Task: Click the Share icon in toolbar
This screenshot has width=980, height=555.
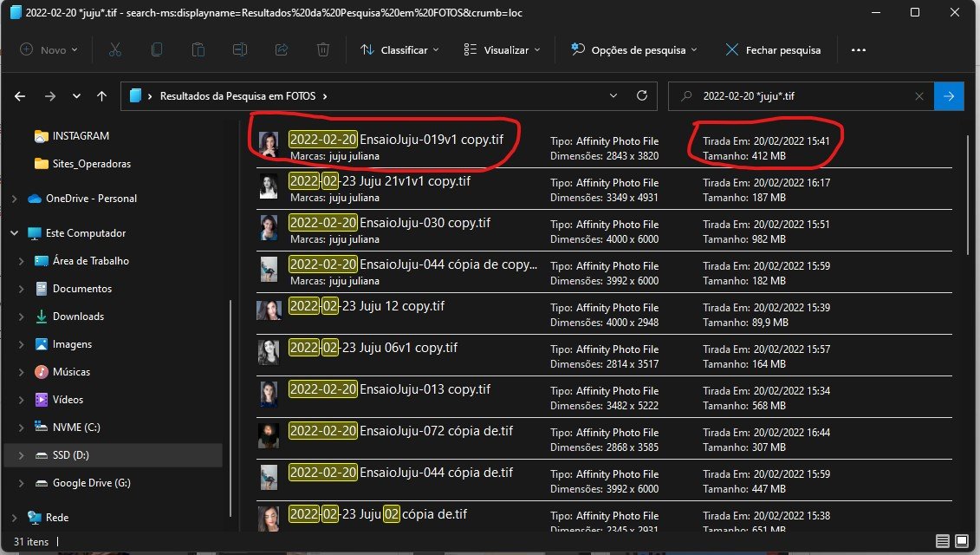Action: (x=282, y=50)
